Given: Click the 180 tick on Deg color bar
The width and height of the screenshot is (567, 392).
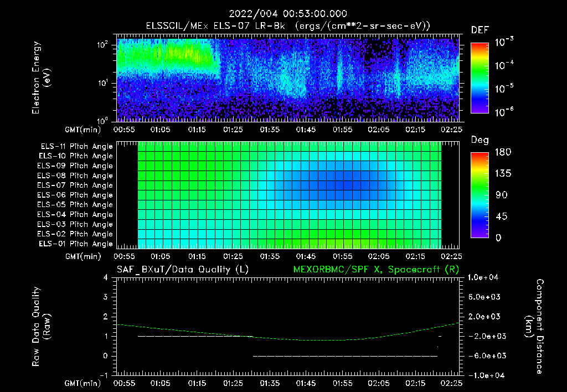Looking at the screenshot, I should pos(503,152).
